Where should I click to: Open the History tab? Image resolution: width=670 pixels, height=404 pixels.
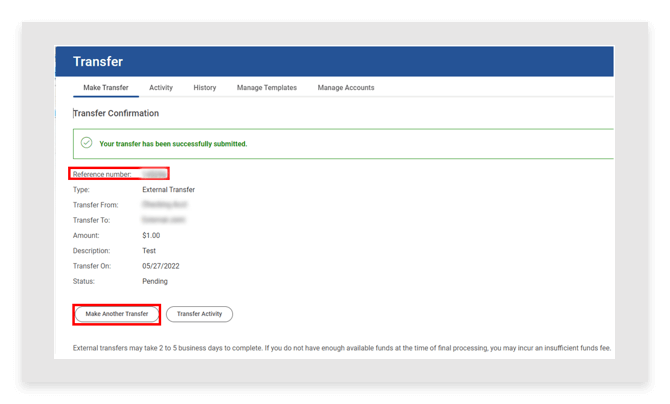[x=205, y=88]
